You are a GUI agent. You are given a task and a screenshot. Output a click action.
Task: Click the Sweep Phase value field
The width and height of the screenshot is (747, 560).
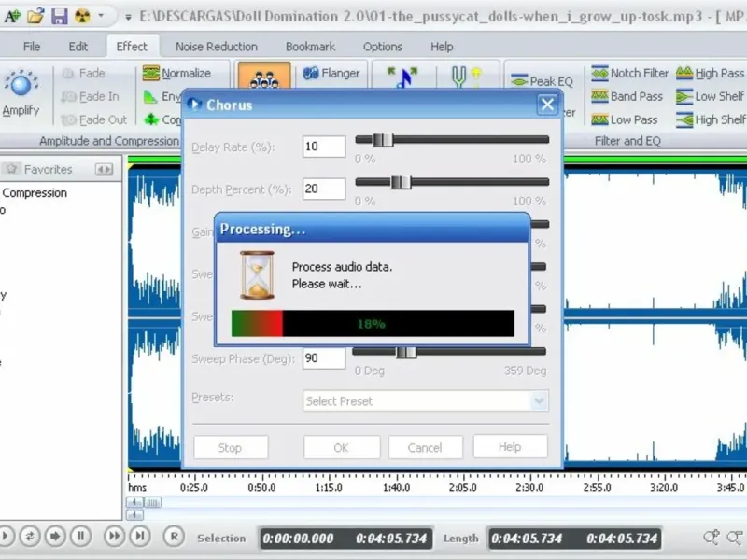click(x=324, y=358)
